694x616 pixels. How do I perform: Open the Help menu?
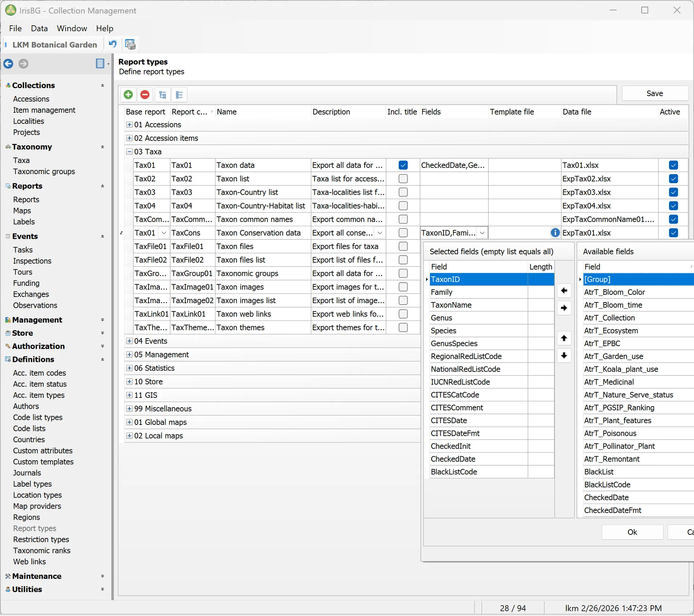[105, 28]
